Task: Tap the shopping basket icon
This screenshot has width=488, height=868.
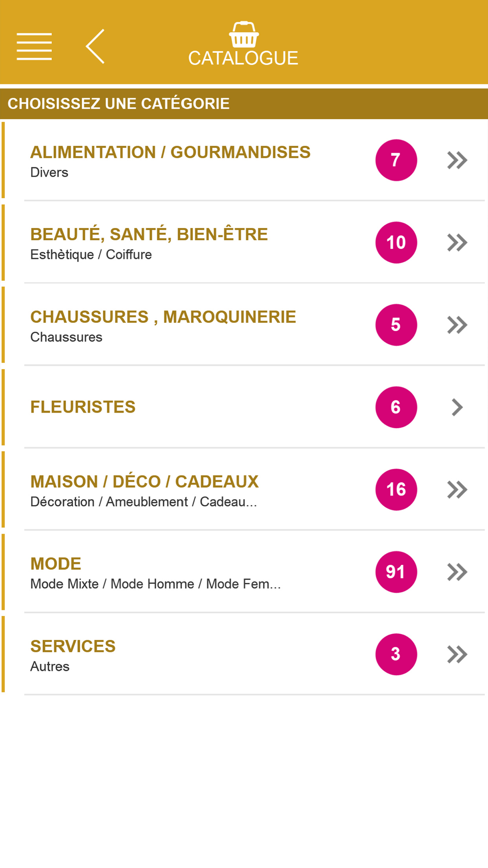Action: (244, 35)
